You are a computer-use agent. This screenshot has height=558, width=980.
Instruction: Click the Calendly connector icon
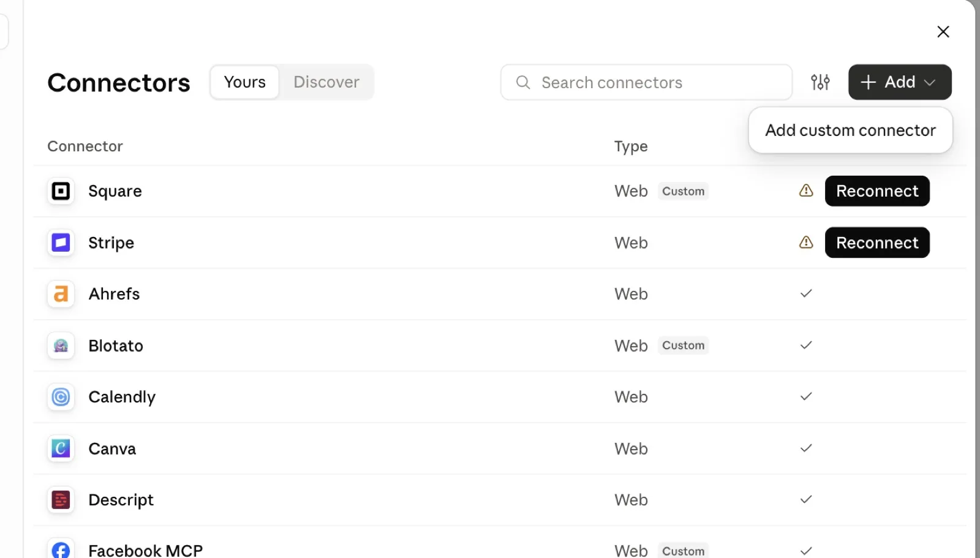pos(61,397)
